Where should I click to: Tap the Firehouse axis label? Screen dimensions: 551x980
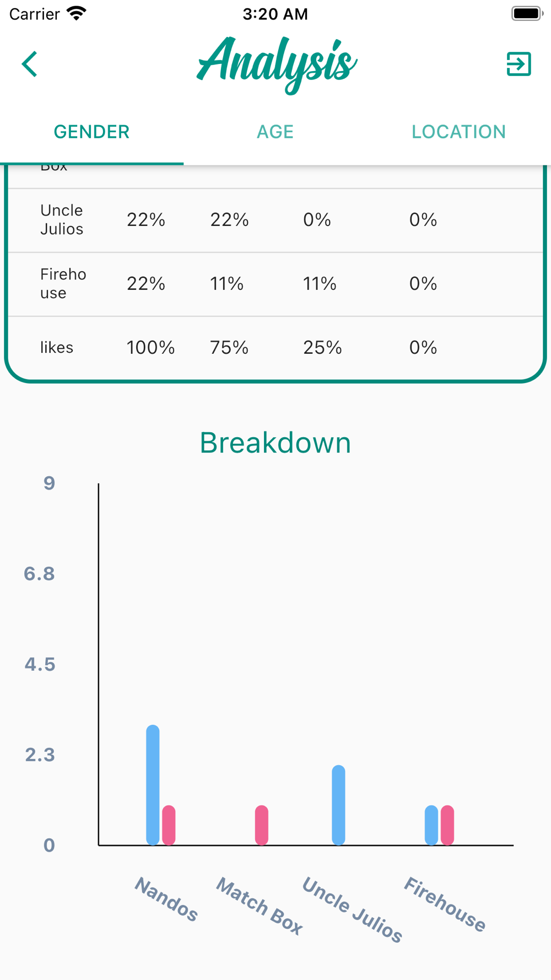point(445,904)
